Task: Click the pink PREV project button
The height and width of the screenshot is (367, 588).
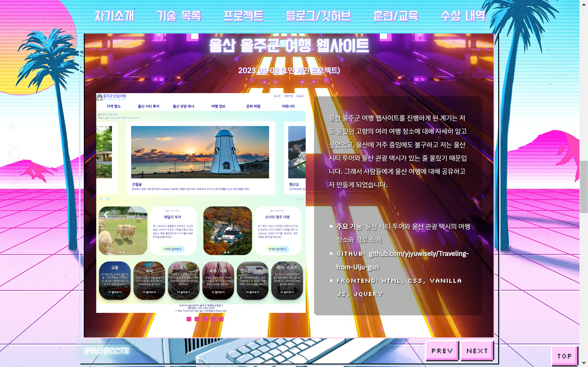Action: pyautogui.click(x=442, y=351)
